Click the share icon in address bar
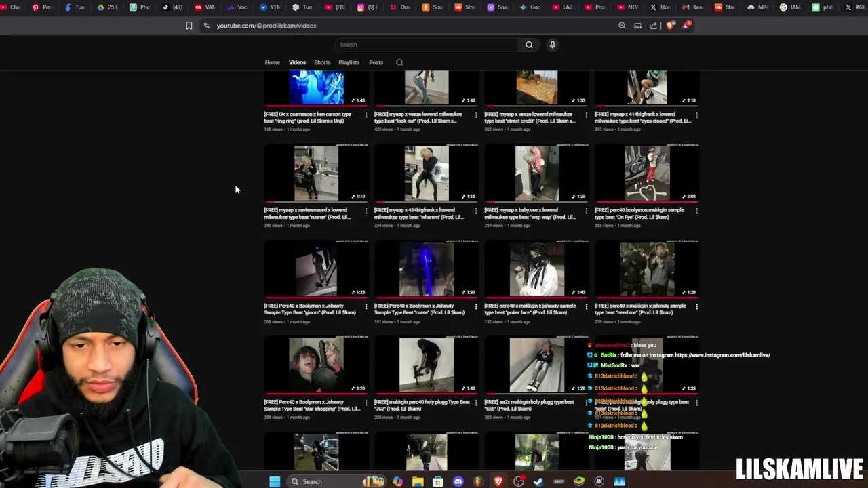 point(653,26)
